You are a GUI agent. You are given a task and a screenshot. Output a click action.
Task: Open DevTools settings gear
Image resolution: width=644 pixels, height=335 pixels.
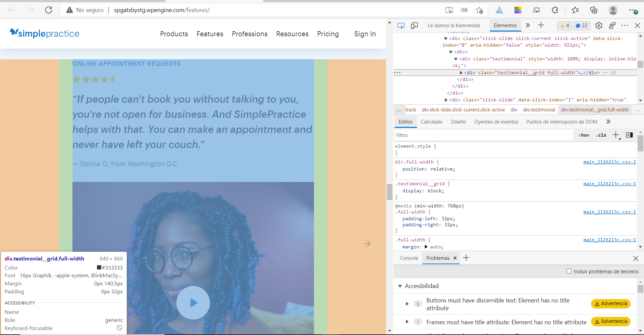(x=599, y=25)
